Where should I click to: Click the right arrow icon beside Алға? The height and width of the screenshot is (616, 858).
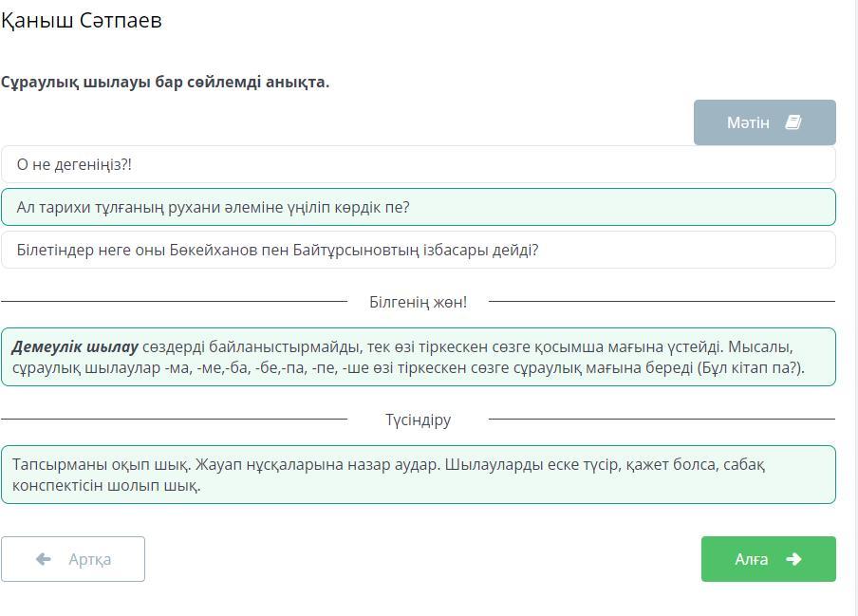pyautogui.click(x=793, y=559)
